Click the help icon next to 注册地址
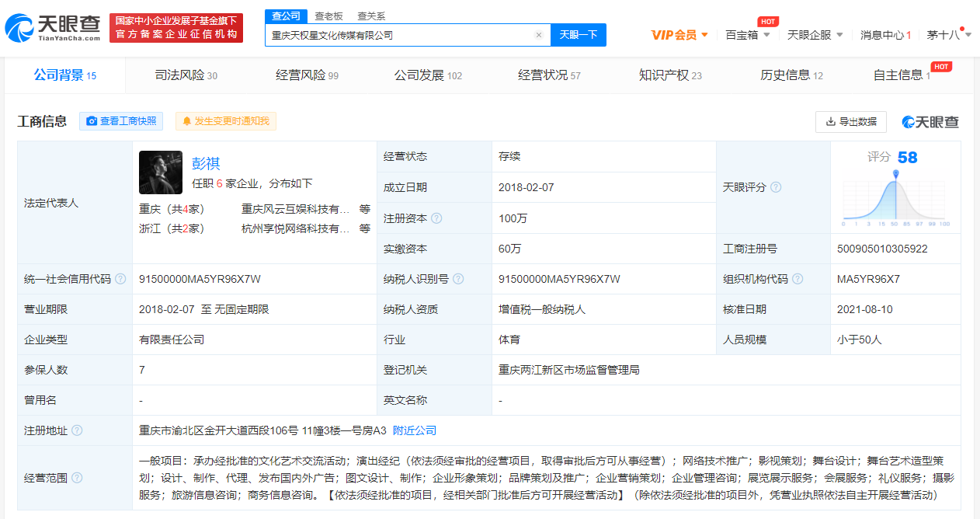980x519 pixels. tap(77, 430)
